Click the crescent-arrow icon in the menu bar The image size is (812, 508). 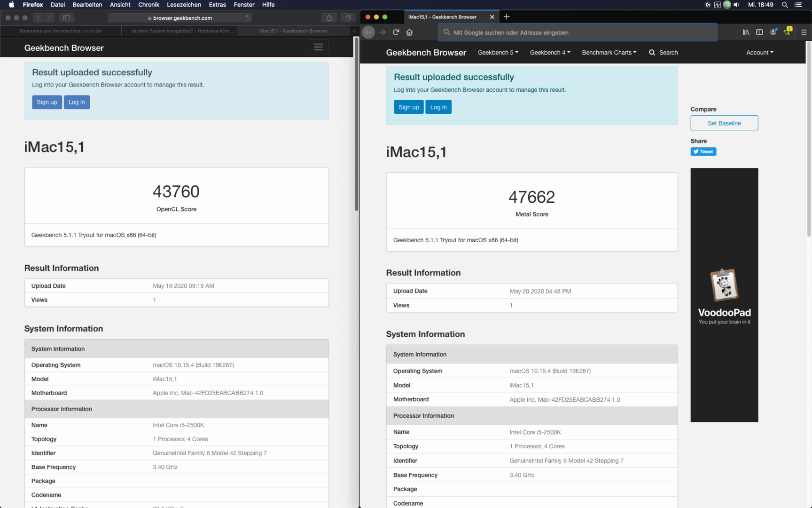click(708, 5)
